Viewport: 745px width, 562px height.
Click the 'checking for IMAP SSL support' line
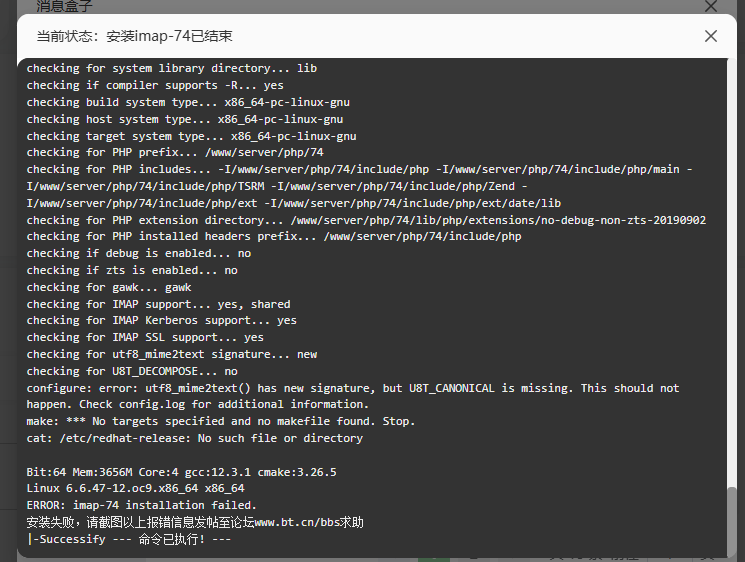(x=145, y=337)
